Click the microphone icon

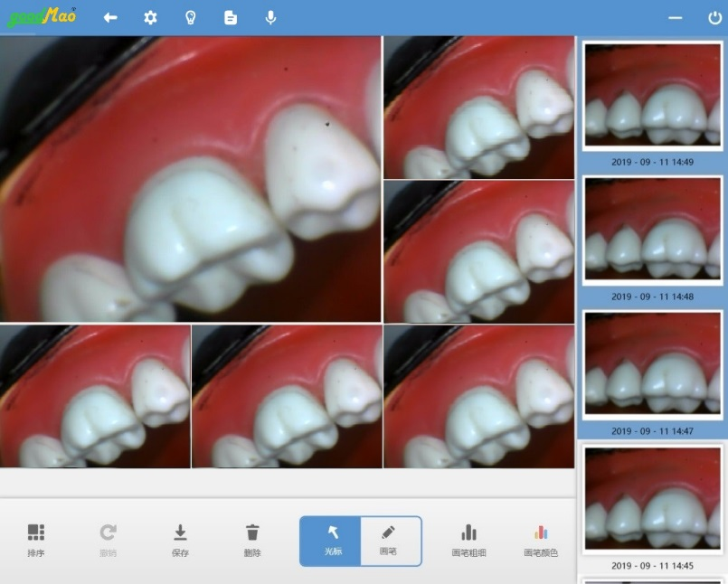[x=270, y=17]
